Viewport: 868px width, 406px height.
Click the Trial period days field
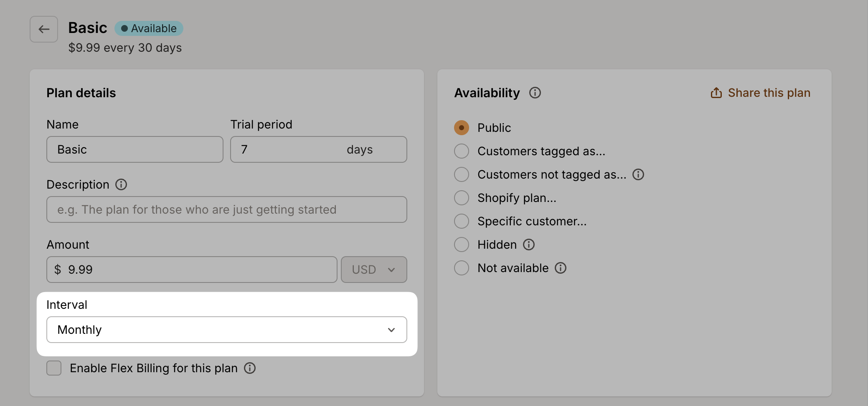(318, 149)
